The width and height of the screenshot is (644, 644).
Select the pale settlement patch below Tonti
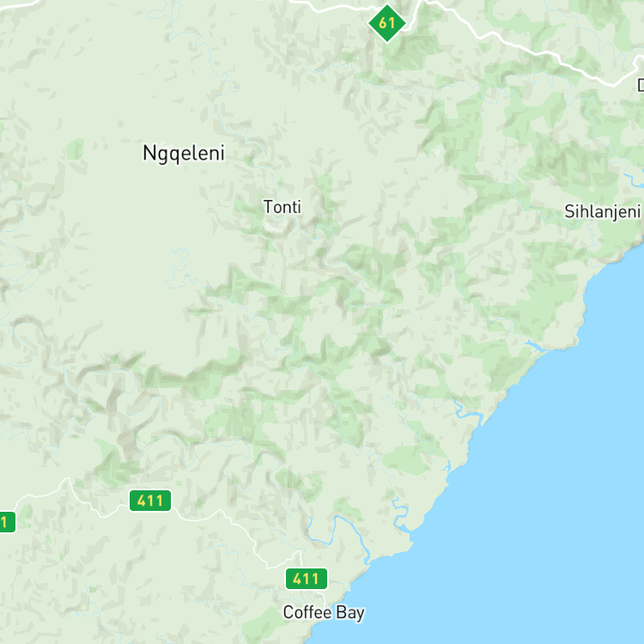pyautogui.click(x=275, y=225)
